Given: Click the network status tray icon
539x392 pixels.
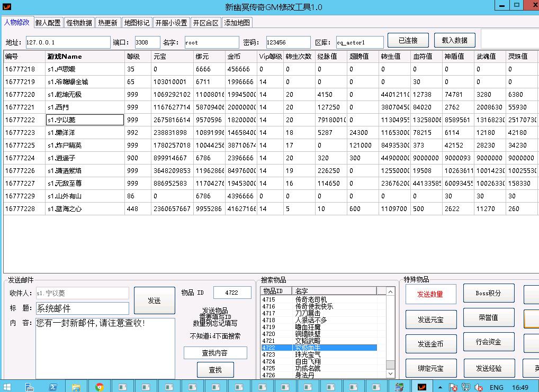Looking at the screenshot, I should tap(466, 387).
